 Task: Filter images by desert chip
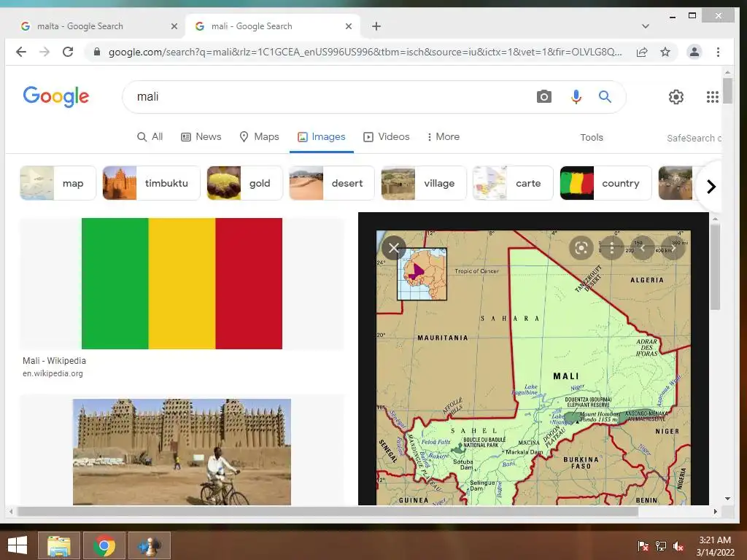[332, 183]
